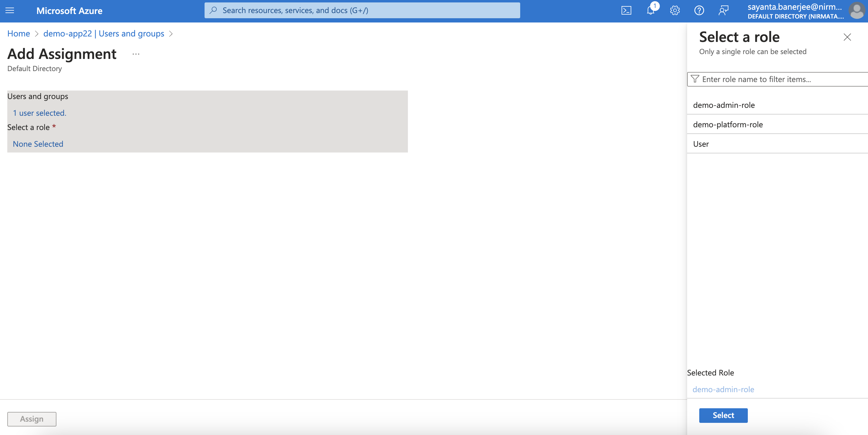The image size is (868, 435).
Task: Open the Add Assignment ellipsis menu
Action: (136, 54)
